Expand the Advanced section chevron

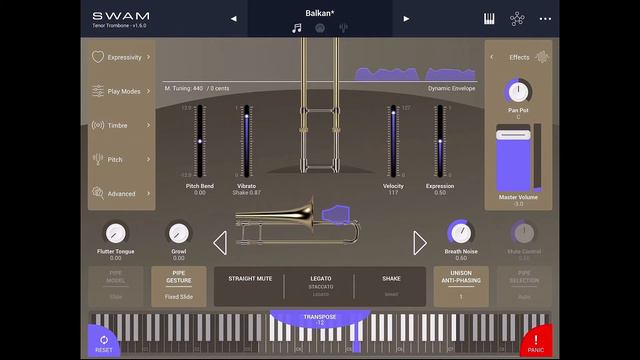[x=148, y=193]
